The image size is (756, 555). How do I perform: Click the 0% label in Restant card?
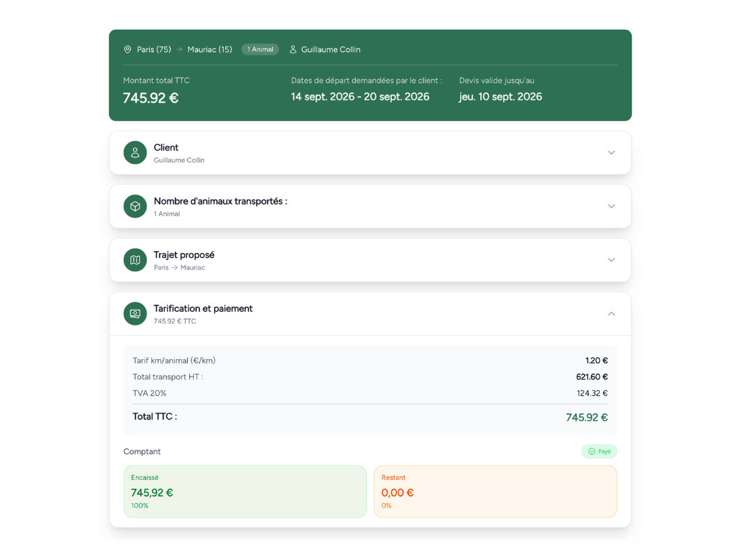[x=386, y=506]
